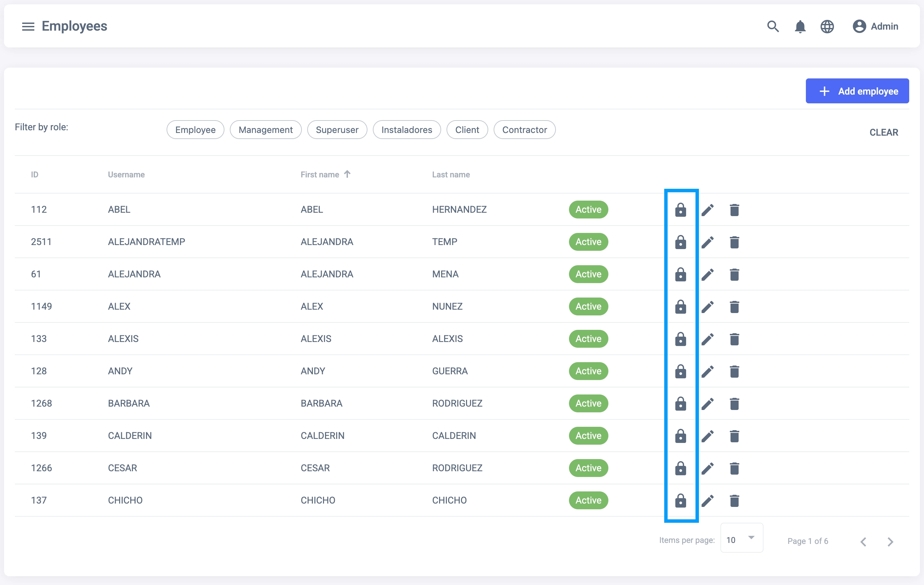
Task: Click the Add employee button
Action: point(857,91)
